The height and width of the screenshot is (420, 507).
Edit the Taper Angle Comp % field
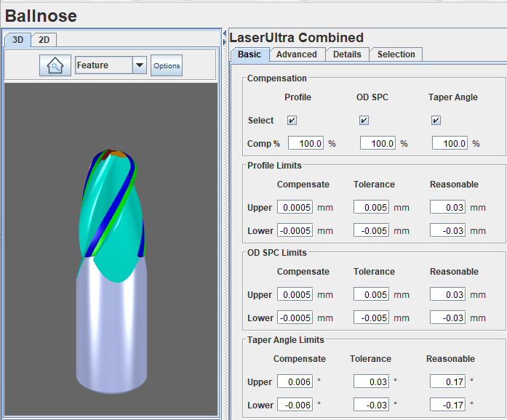coord(450,144)
